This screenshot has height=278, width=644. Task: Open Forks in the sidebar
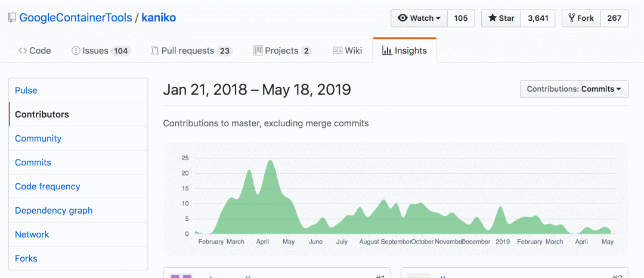coord(78,258)
